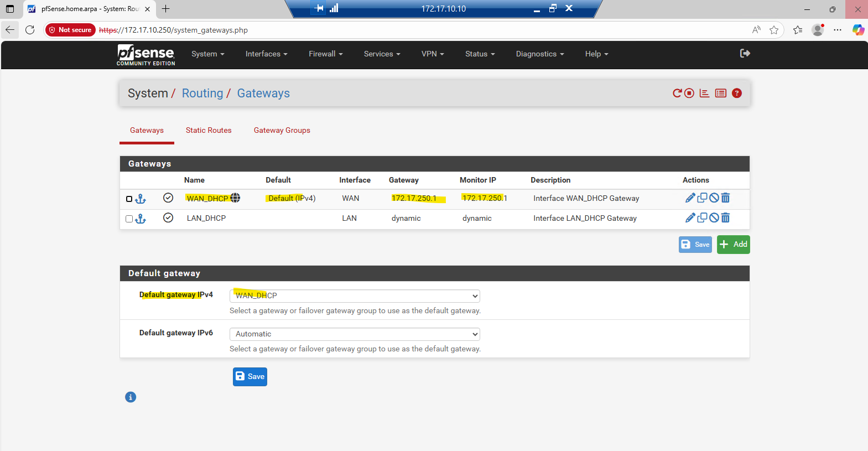Expand the Diagnostics navigation menu

click(539, 54)
